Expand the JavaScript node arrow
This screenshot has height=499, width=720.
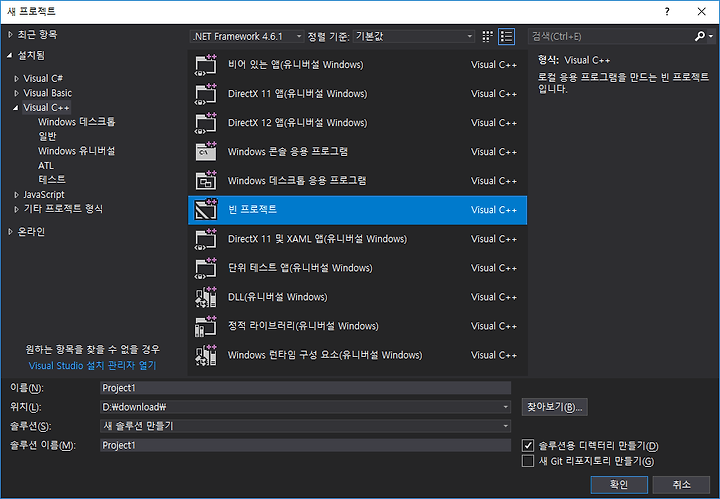[x=17, y=195]
